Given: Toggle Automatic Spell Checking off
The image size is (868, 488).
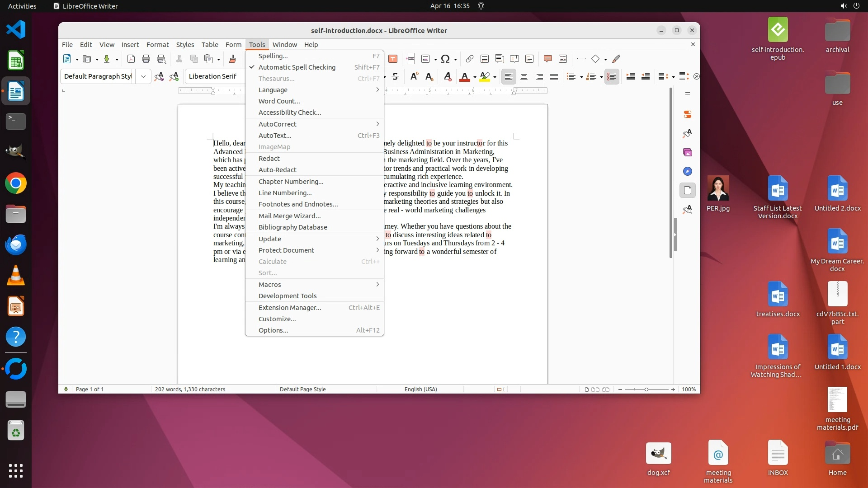Looking at the screenshot, I should coord(297,67).
